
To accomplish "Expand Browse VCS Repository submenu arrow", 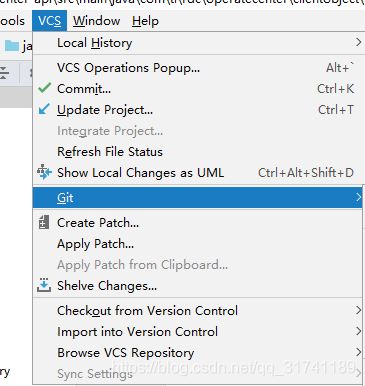I will click(x=358, y=352).
